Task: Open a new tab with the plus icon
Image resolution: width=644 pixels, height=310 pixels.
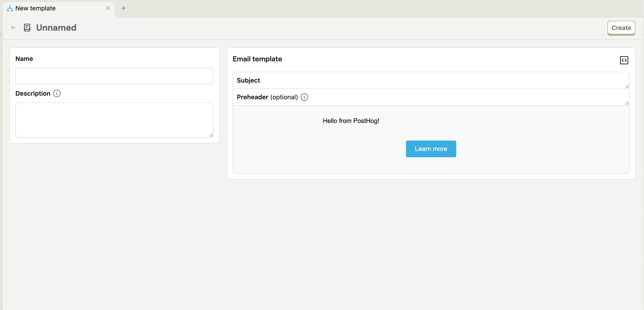Action: pyautogui.click(x=123, y=8)
